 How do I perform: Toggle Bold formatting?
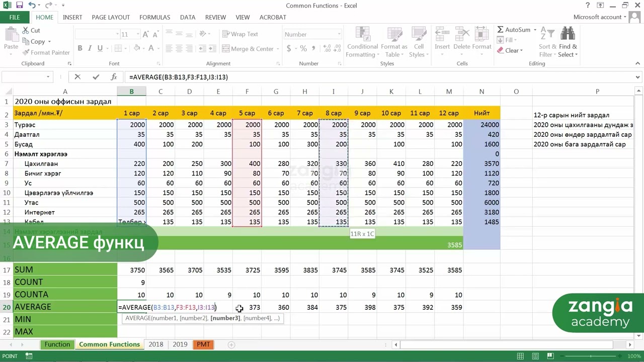coord(79,49)
